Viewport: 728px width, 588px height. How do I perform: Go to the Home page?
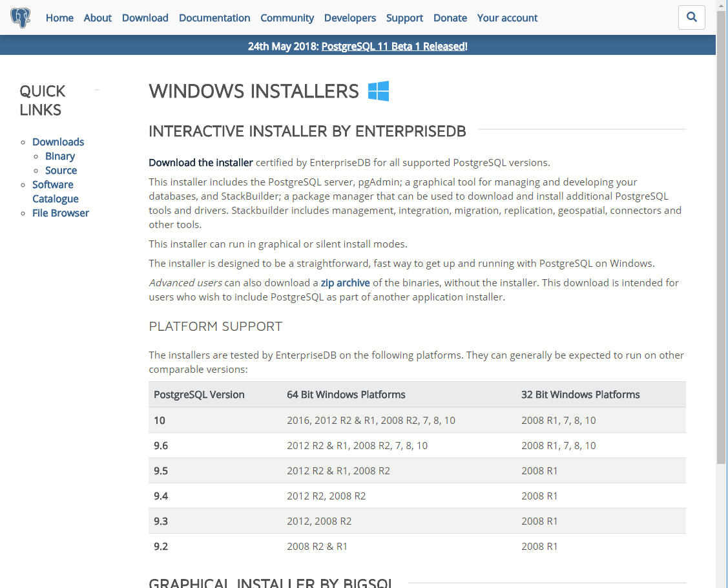(59, 17)
